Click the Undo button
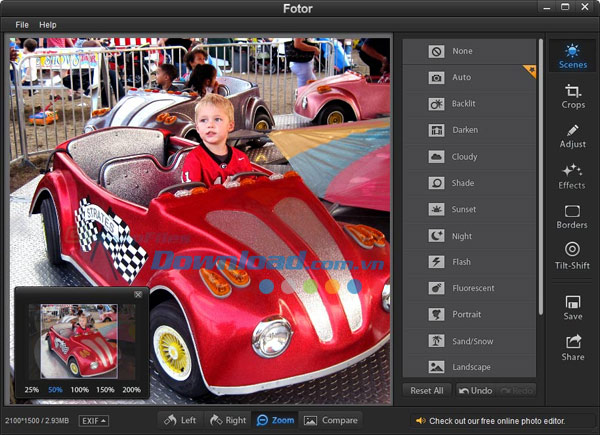The height and width of the screenshot is (435, 600). pyautogui.click(x=474, y=390)
